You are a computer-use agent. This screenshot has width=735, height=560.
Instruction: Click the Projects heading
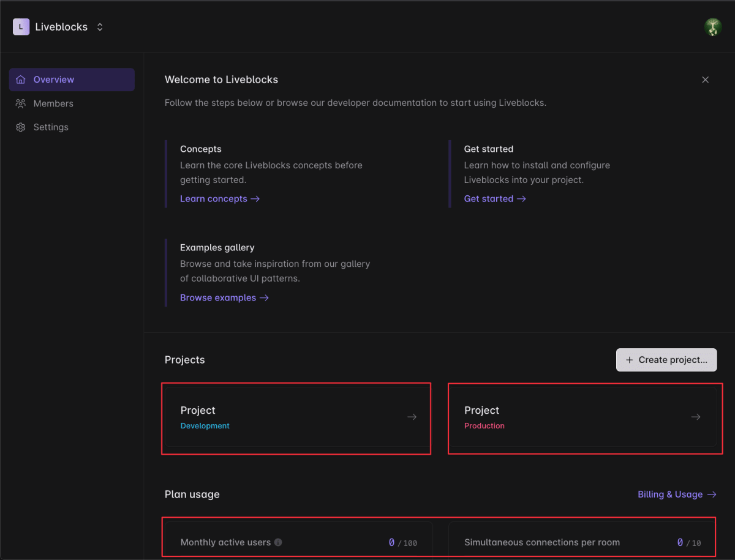point(185,360)
